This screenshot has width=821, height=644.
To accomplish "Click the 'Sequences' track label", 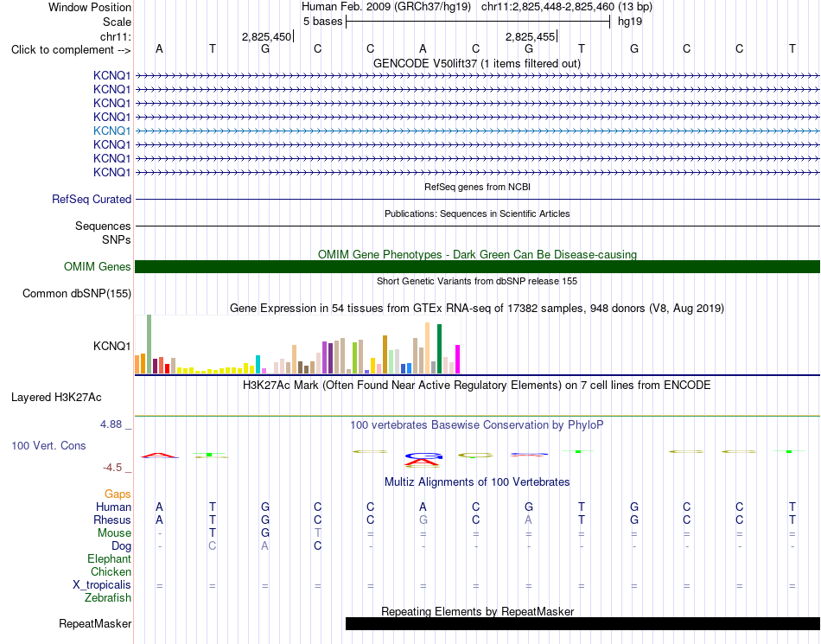I will pyautogui.click(x=103, y=226).
